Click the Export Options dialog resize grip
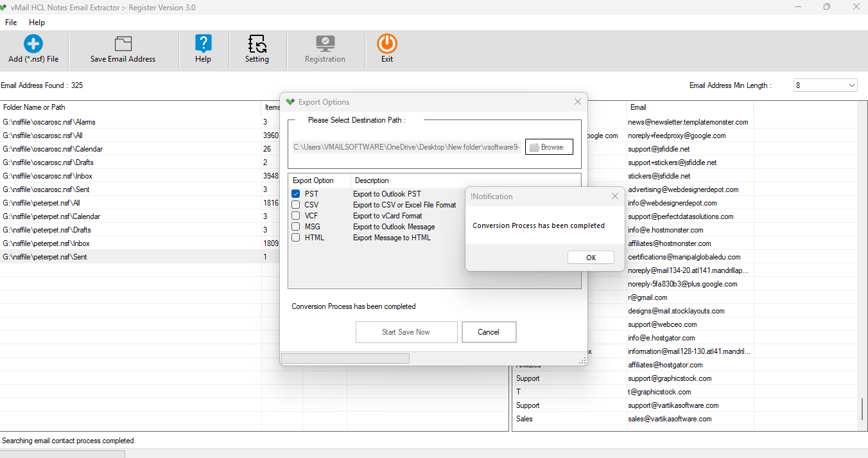Image resolution: width=868 pixels, height=458 pixels. (582, 360)
